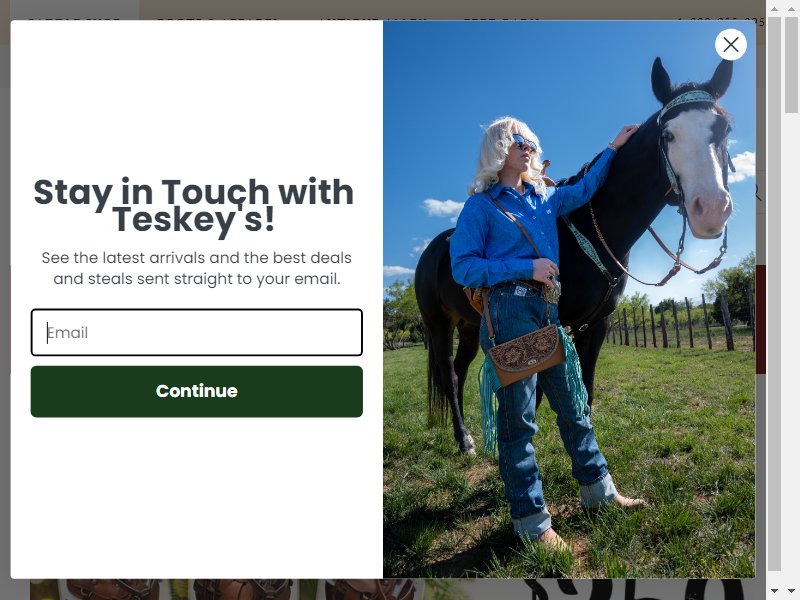Screen dimensions: 800x600
Task: Click the outermost scrollbar track below thumb
Action: coord(791,347)
